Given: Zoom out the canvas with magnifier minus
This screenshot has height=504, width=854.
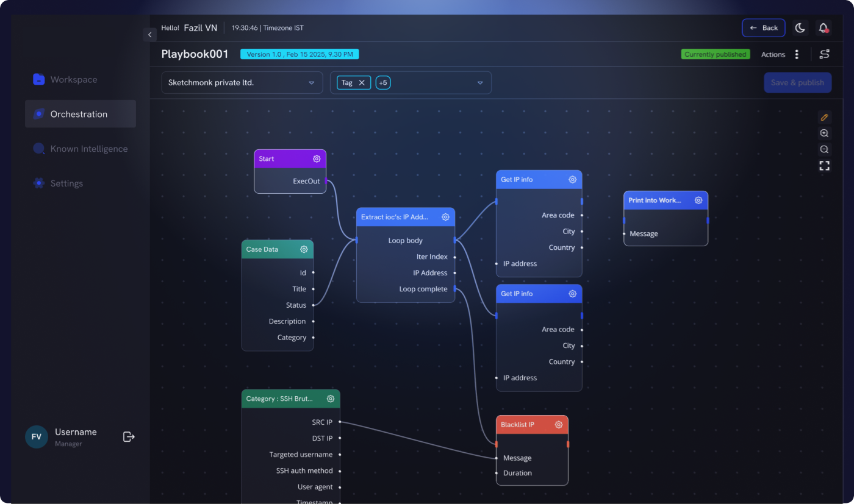Looking at the screenshot, I should point(824,149).
